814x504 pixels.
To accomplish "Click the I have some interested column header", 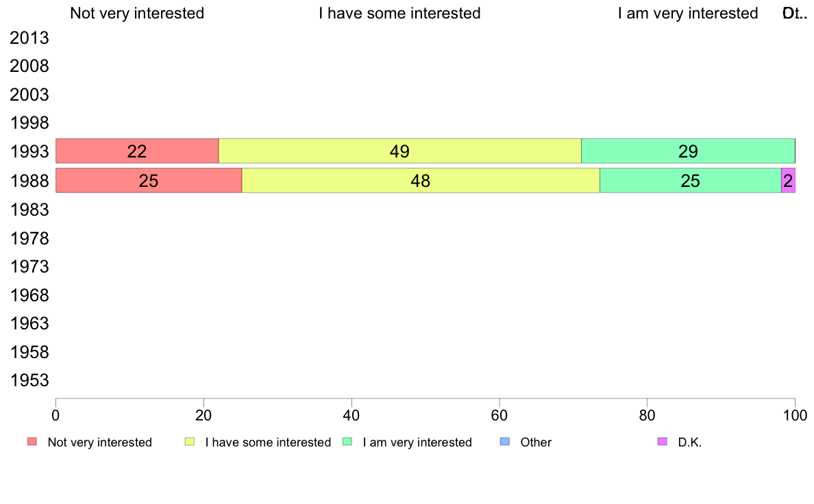I will tap(399, 13).
